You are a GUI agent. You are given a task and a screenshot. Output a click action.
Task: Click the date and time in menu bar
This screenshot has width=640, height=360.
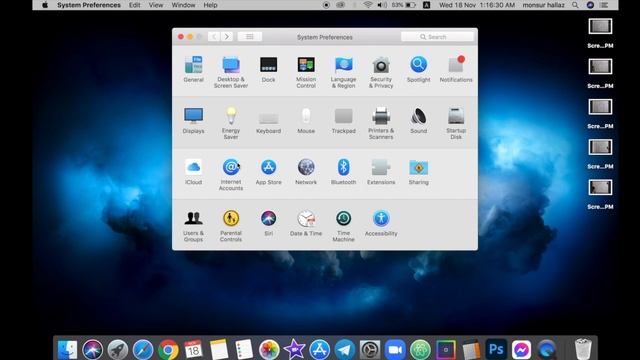click(477, 5)
